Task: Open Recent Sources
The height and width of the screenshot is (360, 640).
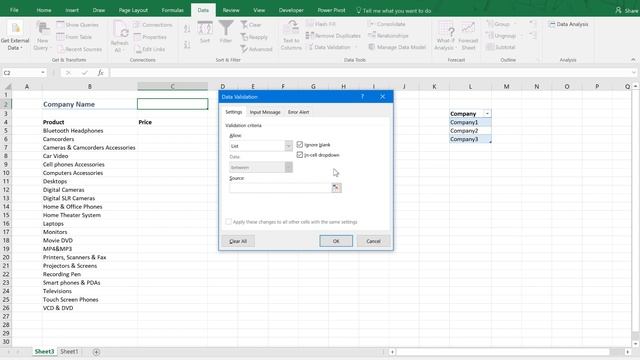Action: point(79,49)
